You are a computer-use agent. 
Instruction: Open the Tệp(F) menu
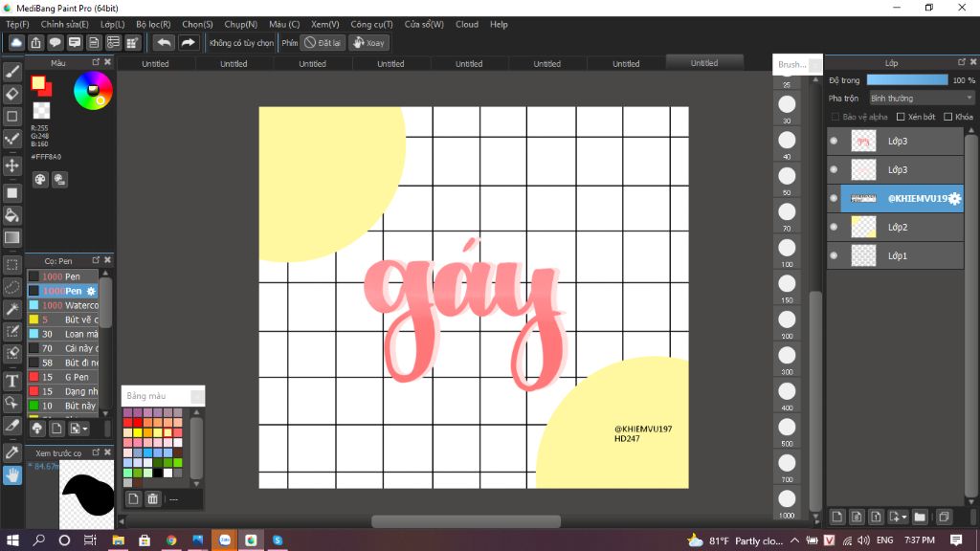pyautogui.click(x=17, y=24)
